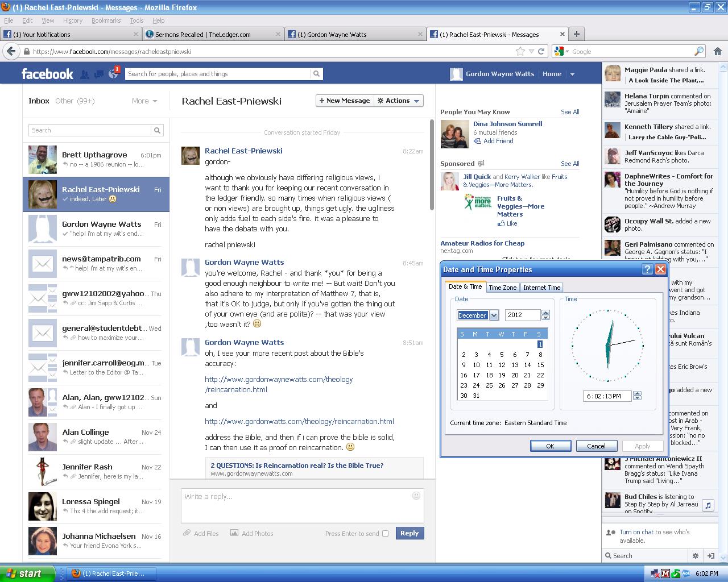Viewport: 728px width, 582px height.
Task: Click the Turn on chat link
Action: click(x=636, y=532)
